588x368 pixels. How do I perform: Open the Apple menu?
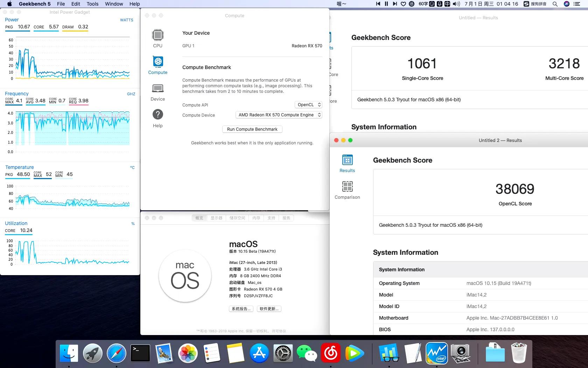(x=9, y=4)
